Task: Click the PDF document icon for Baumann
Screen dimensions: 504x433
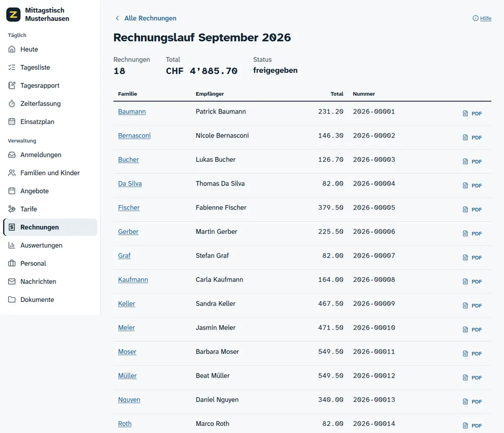Action: (465, 113)
